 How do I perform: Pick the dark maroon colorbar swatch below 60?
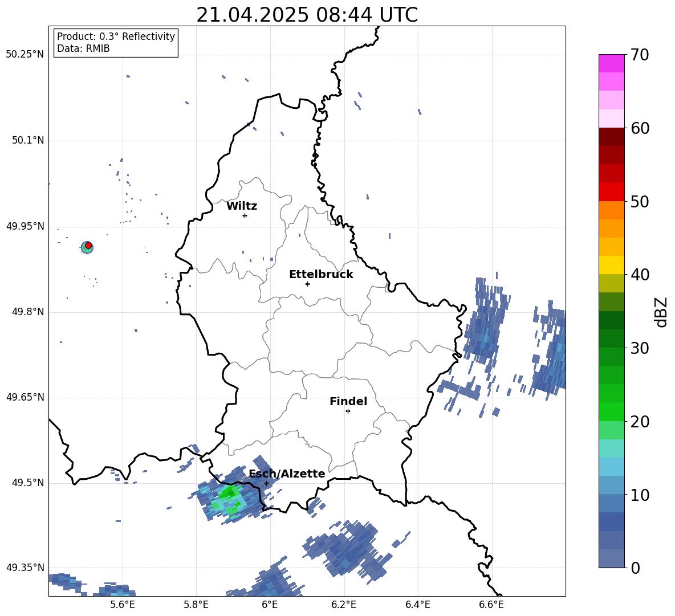(x=611, y=137)
